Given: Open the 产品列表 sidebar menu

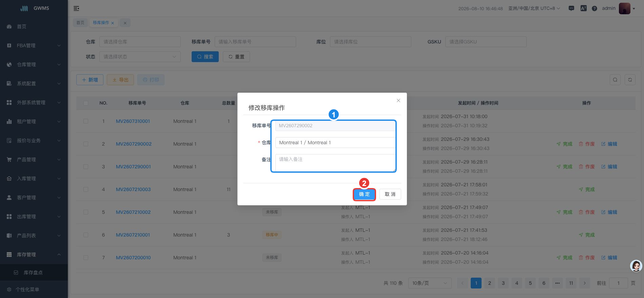Looking at the screenshot, I should point(34,236).
